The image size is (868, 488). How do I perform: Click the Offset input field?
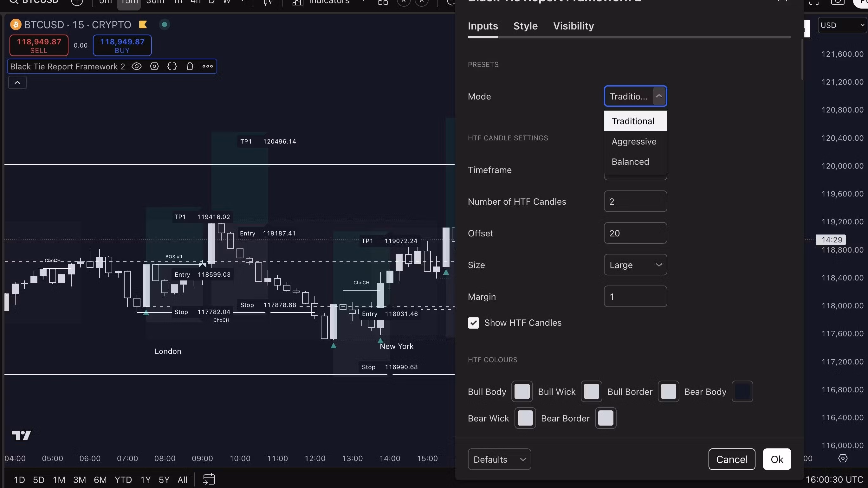click(x=635, y=233)
